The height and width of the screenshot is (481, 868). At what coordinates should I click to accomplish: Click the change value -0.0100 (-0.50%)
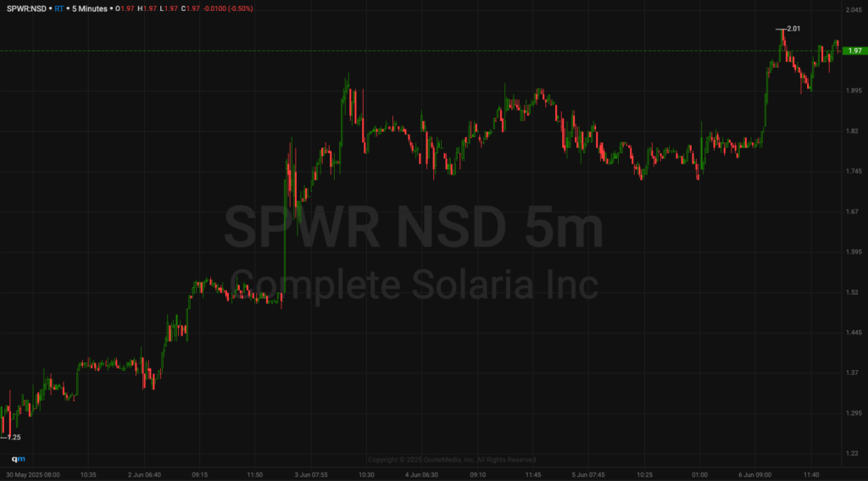(x=228, y=8)
